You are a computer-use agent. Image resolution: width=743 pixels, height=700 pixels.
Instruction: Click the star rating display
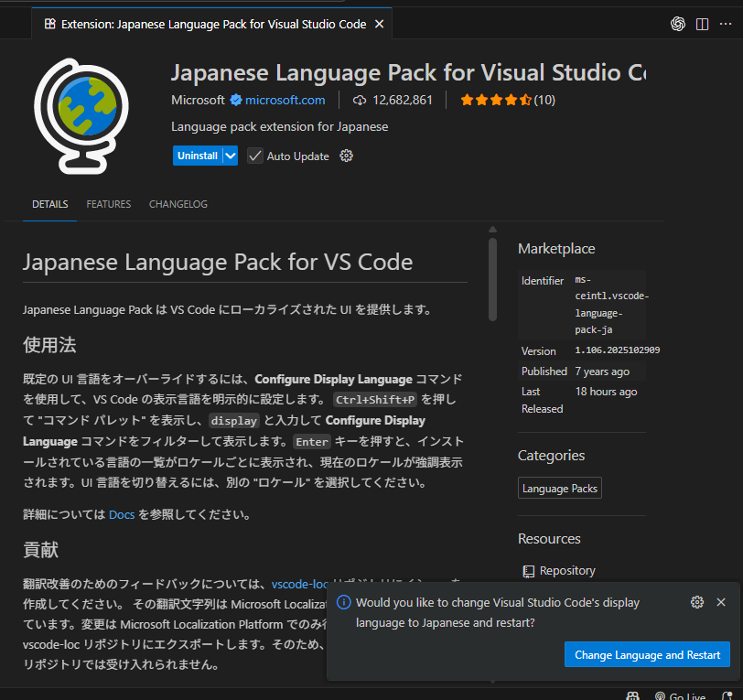point(496,100)
